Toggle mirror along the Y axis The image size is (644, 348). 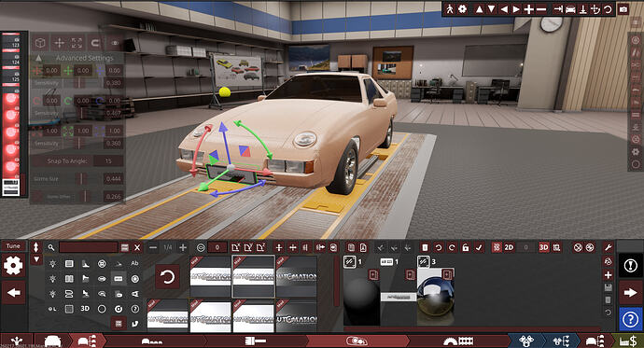pyautogui.click(x=248, y=247)
